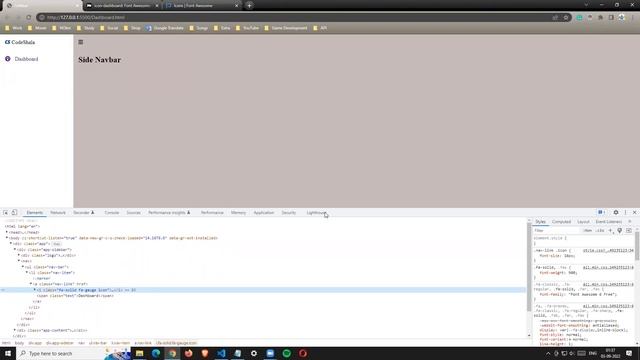
Task: Click the browser reload button
Action: tap(29, 18)
